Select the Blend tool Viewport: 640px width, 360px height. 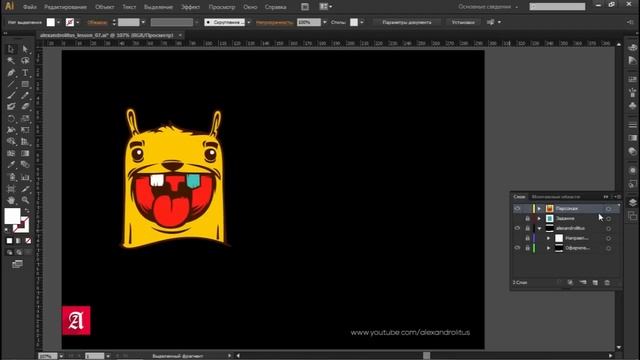tap(25, 165)
